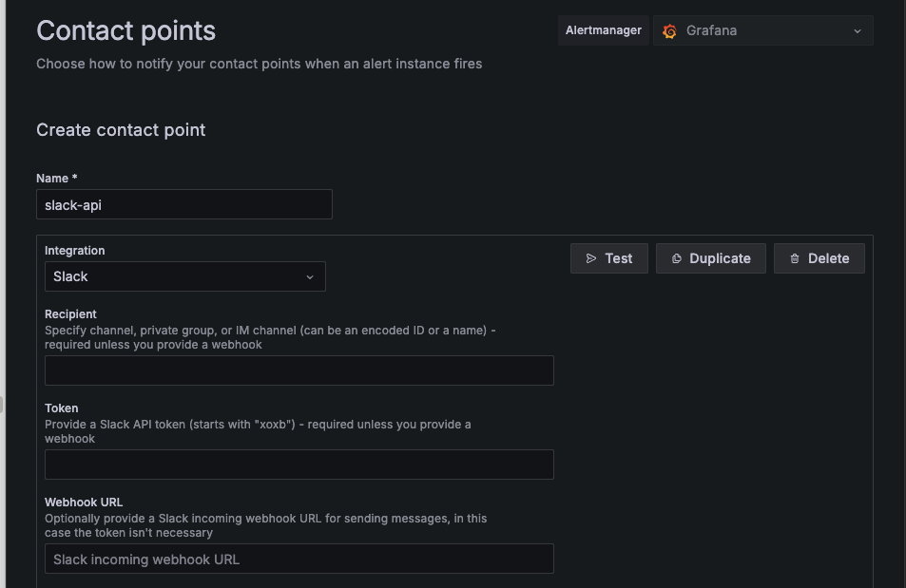Viewport: 906px width, 588px height.
Task: Click the Create contact point heading
Action: pyautogui.click(x=121, y=130)
